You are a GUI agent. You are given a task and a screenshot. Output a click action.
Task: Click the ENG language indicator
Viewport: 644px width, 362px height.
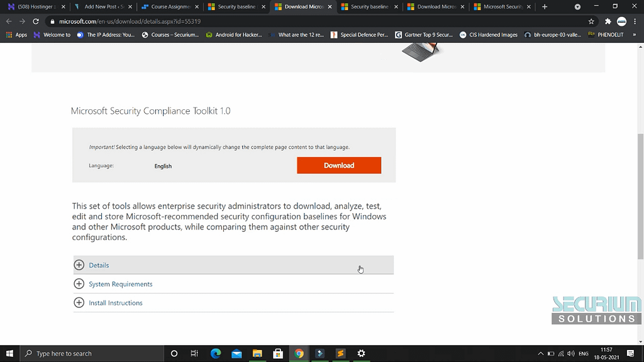pyautogui.click(x=583, y=354)
